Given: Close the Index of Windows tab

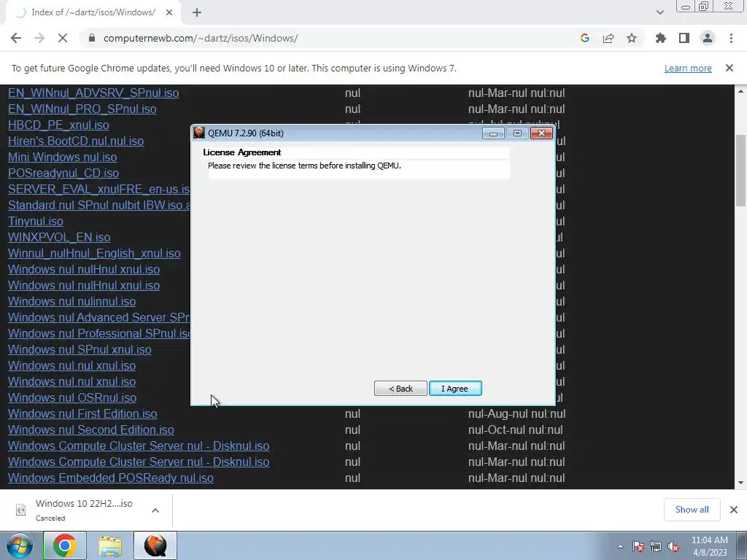Looking at the screenshot, I should (x=169, y=13).
